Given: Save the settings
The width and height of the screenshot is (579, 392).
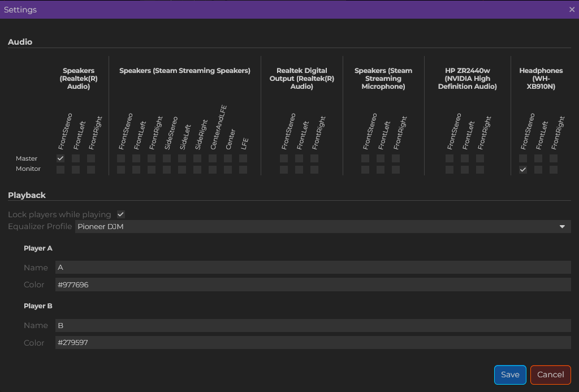Looking at the screenshot, I should [510, 374].
